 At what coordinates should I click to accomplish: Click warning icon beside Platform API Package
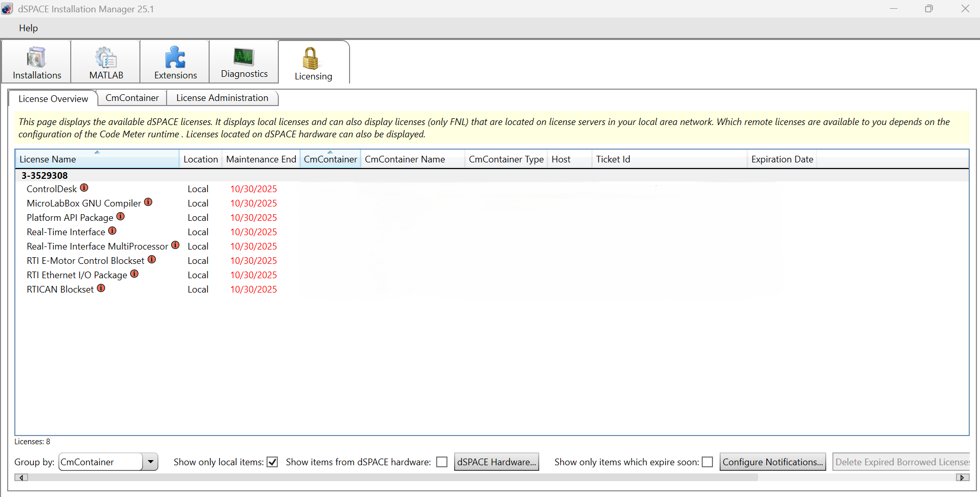pos(121,217)
